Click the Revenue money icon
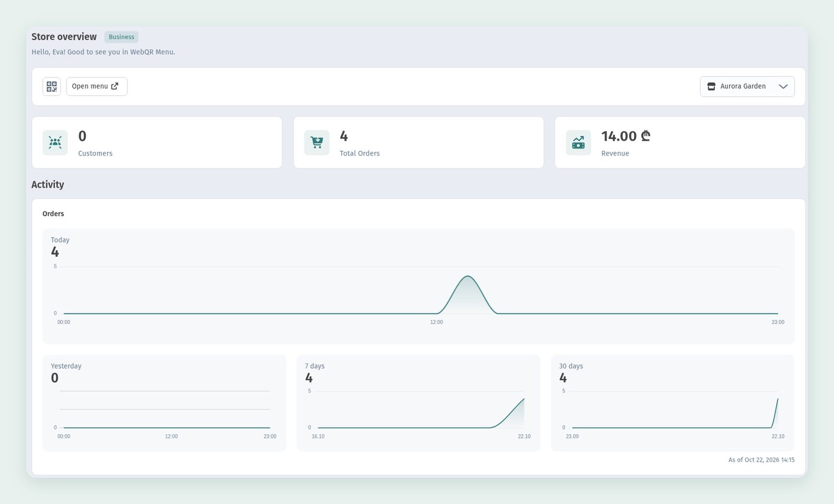 578,142
